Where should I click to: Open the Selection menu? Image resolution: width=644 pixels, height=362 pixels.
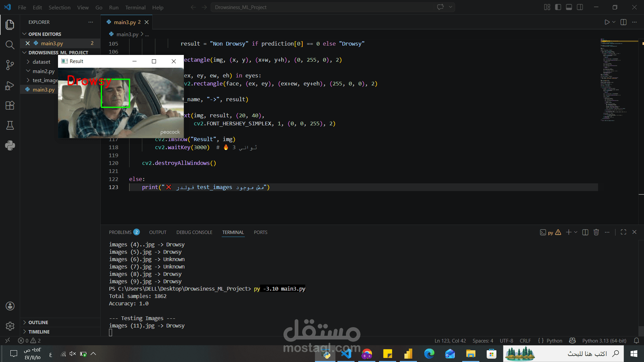[x=59, y=7]
